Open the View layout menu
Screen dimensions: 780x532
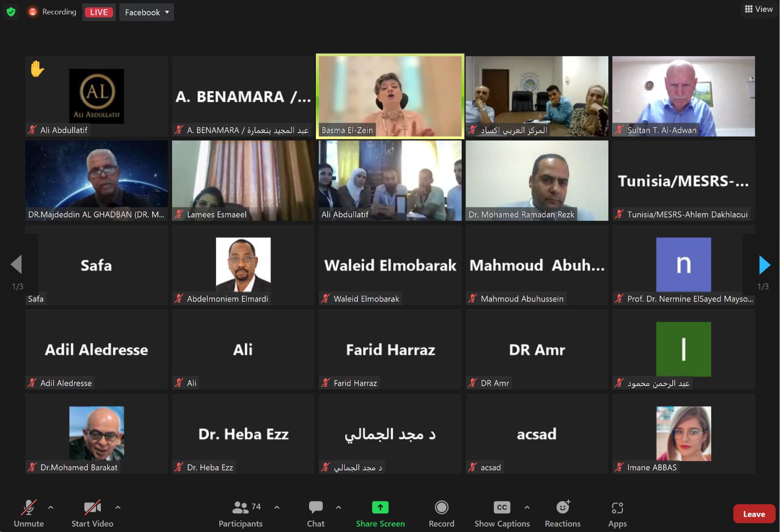coord(759,9)
